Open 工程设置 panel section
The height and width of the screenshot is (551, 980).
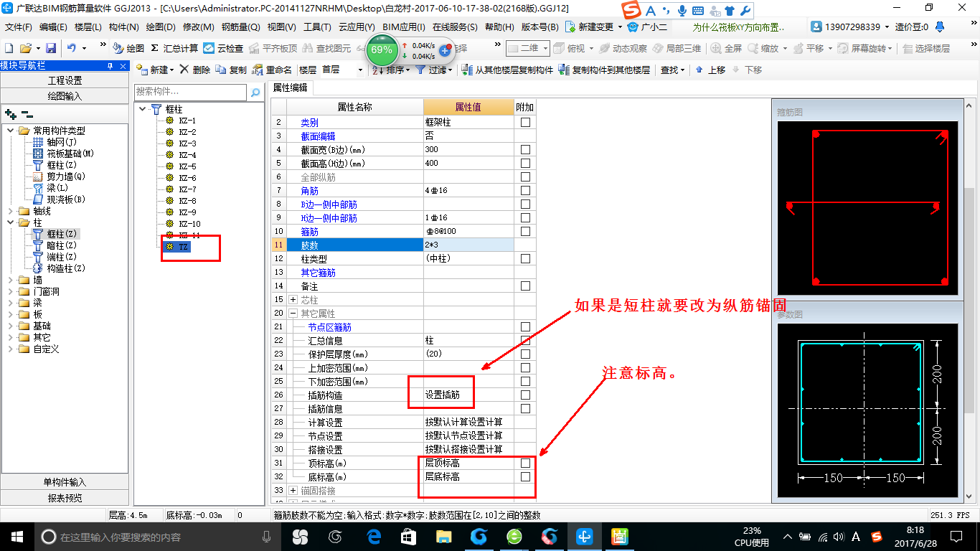65,80
